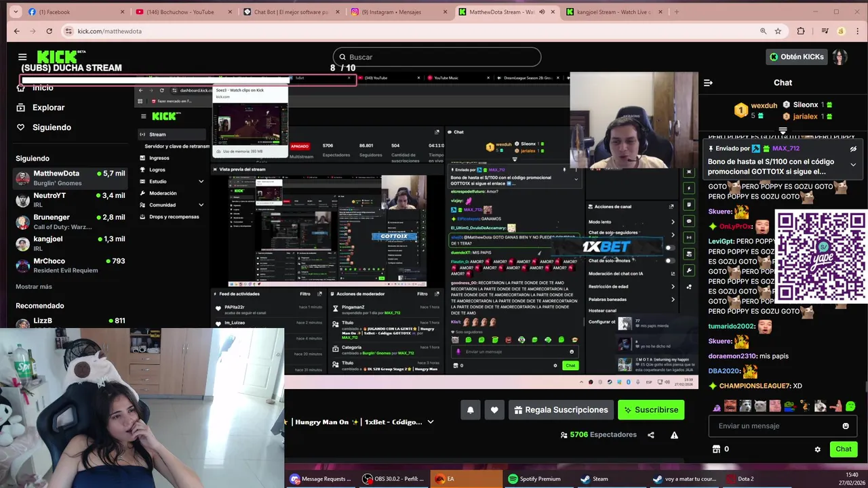Open EA app in taskbar
868x488 pixels.
[466, 479]
